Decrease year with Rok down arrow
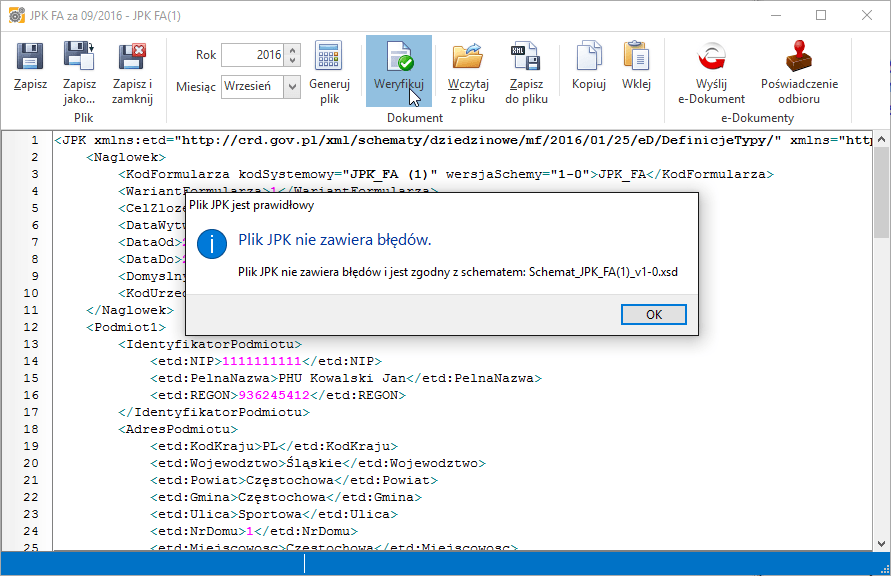891x576 pixels. (x=292, y=60)
